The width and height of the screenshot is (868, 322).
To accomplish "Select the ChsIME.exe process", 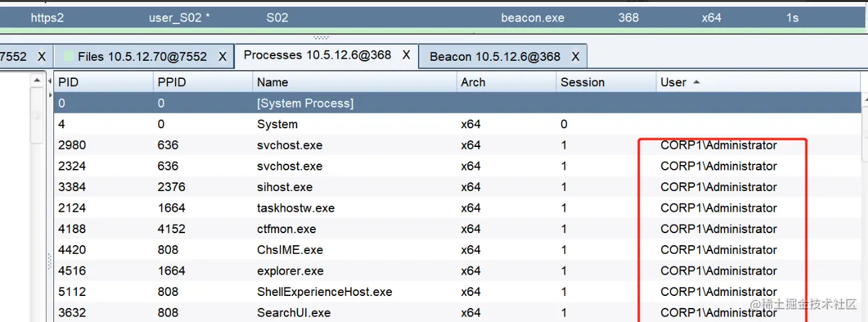I will click(x=290, y=250).
